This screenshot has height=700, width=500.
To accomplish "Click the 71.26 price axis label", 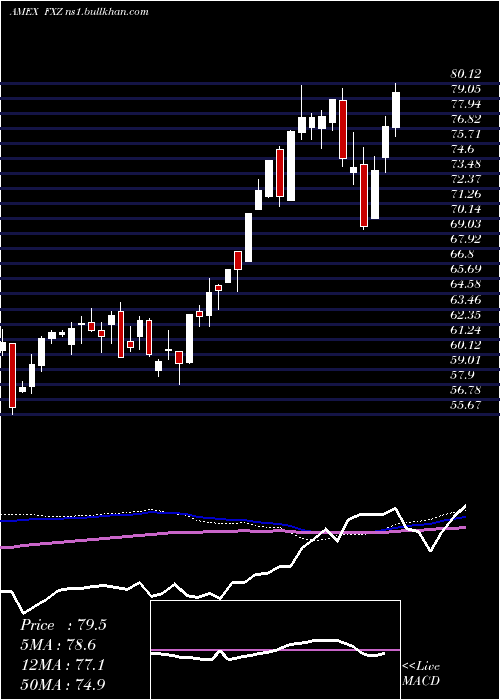I will (466, 194).
